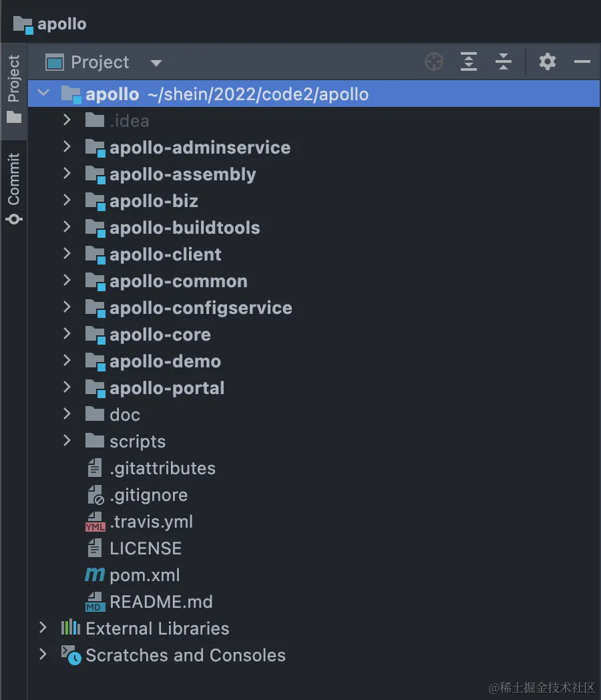Hide the Project tool window with the minus icon
Image resolution: width=601 pixels, height=700 pixels.
pos(582,62)
